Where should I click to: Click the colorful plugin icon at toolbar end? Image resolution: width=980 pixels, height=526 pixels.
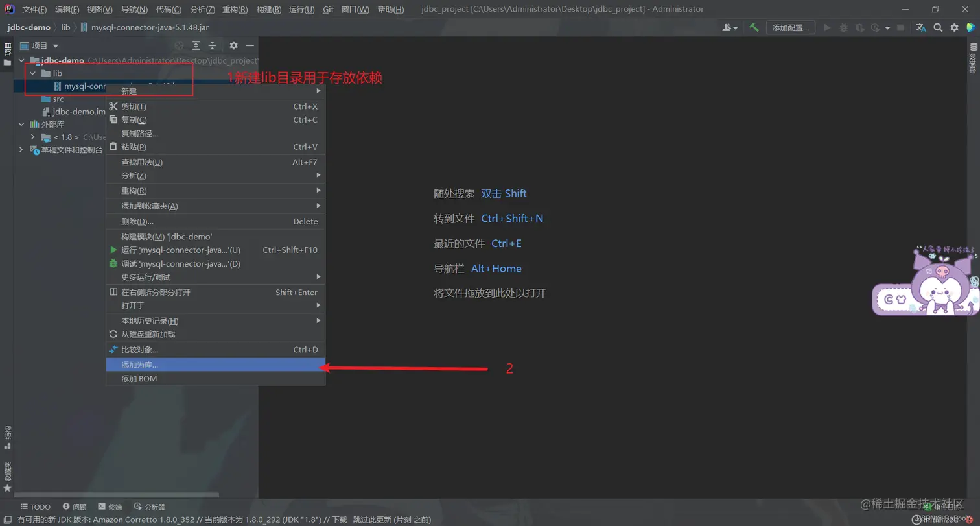coord(970,28)
